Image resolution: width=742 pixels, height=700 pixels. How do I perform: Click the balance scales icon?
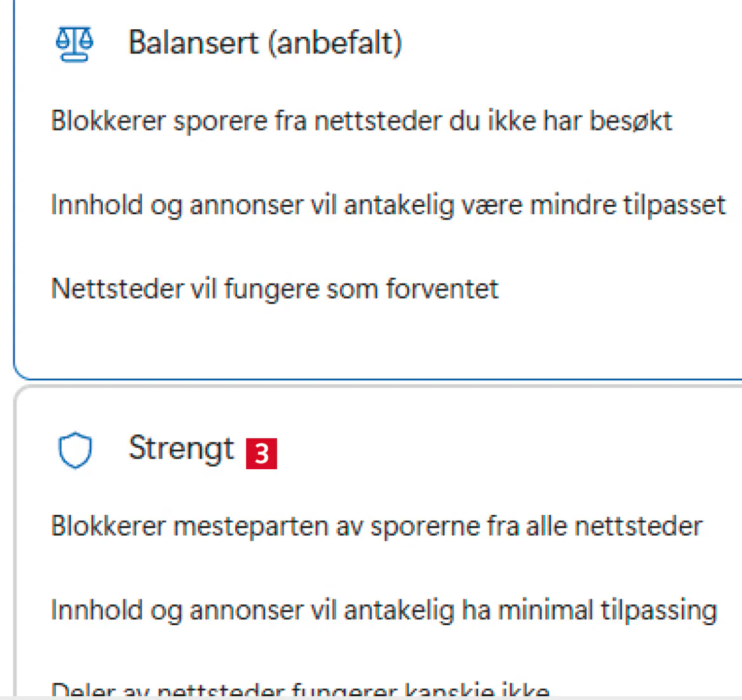[74, 43]
